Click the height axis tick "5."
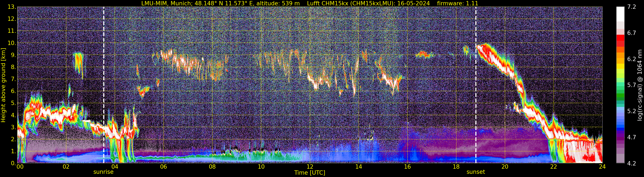The height and width of the screenshot is (177, 644). (13, 103)
